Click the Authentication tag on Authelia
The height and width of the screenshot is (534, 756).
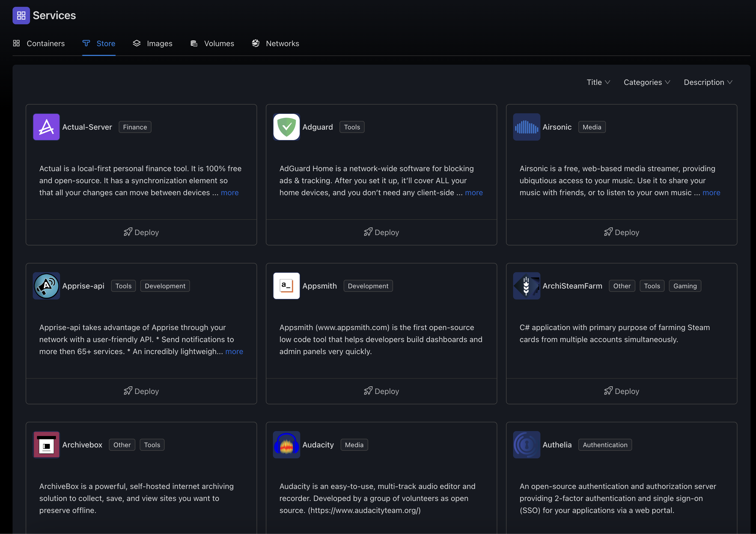605,445
